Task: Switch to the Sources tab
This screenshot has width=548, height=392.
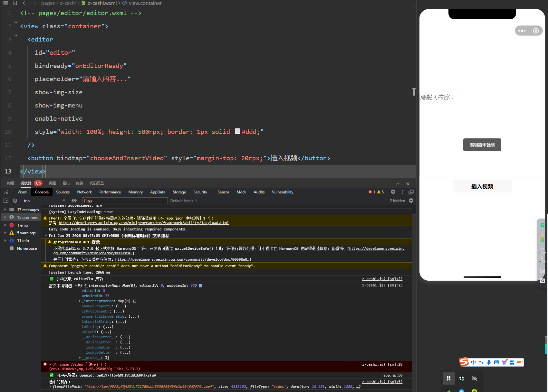Action: [x=63, y=192]
